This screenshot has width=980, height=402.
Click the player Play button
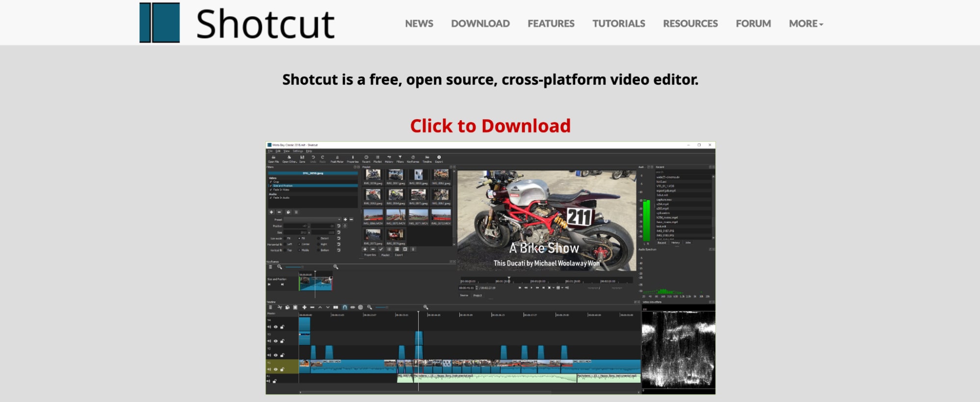(531, 288)
